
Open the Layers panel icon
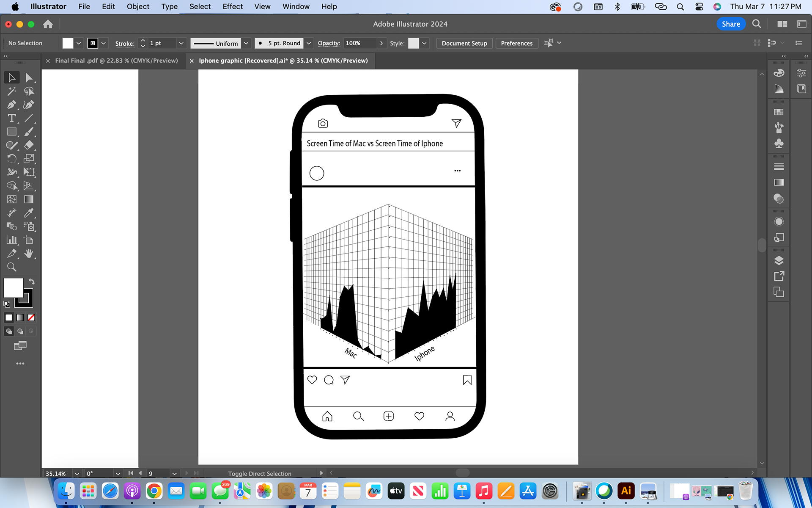click(779, 260)
